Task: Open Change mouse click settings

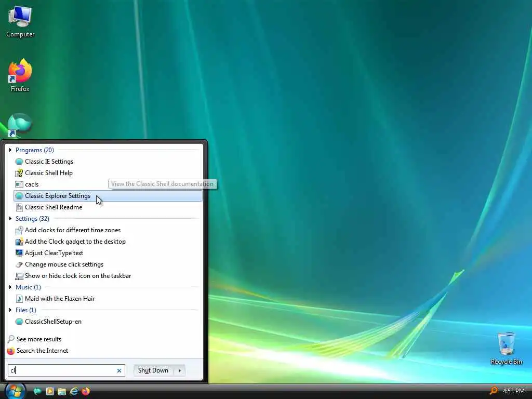Action: [x=108, y=264]
